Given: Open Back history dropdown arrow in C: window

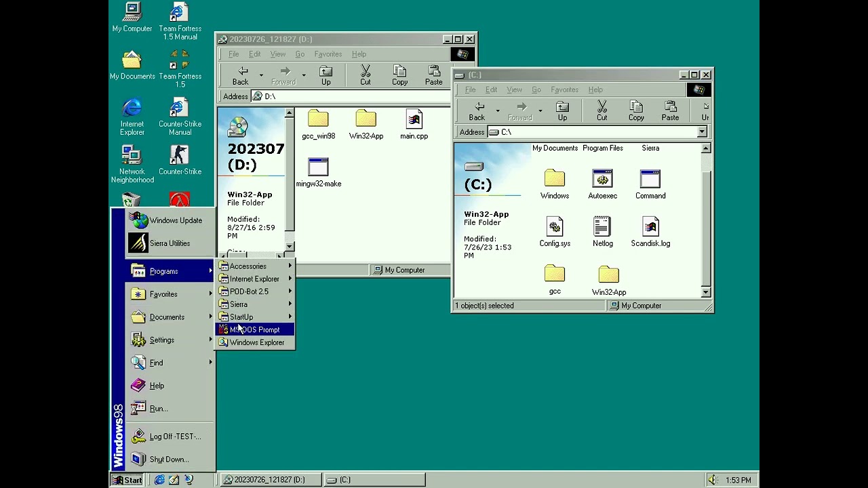Looking at the screenshot, I should [498, 111].
